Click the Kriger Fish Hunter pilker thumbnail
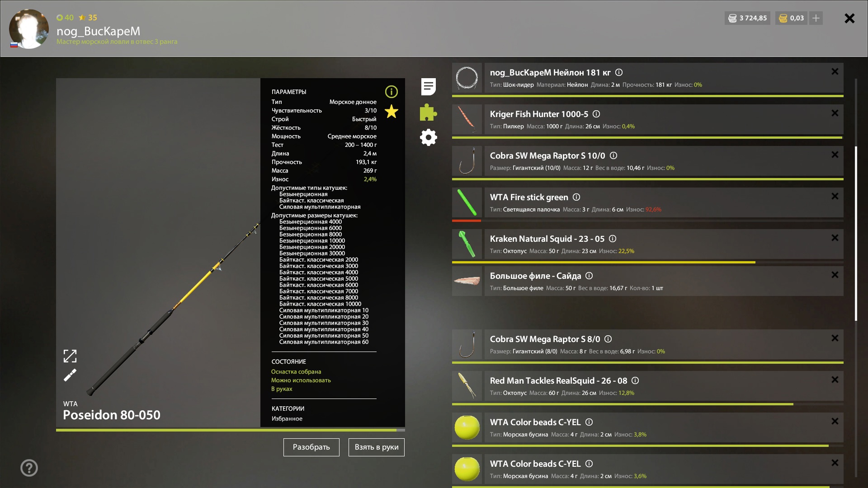 coord(467,119)
